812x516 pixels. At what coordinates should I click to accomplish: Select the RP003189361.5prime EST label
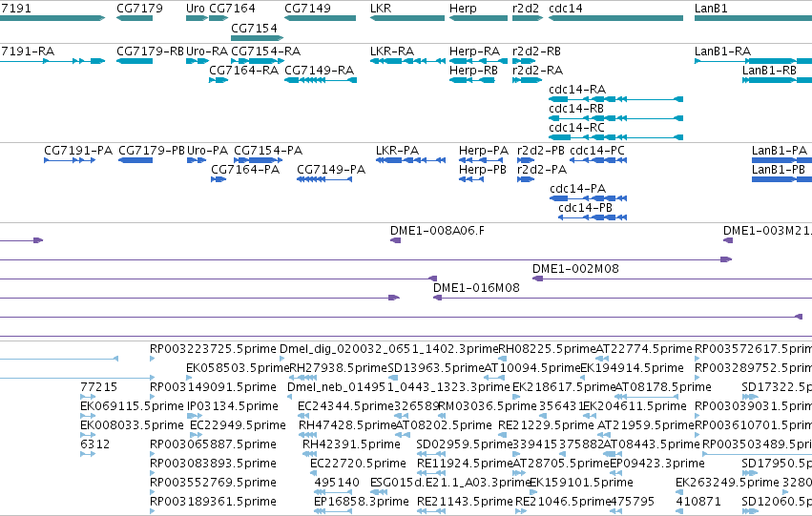213,503
